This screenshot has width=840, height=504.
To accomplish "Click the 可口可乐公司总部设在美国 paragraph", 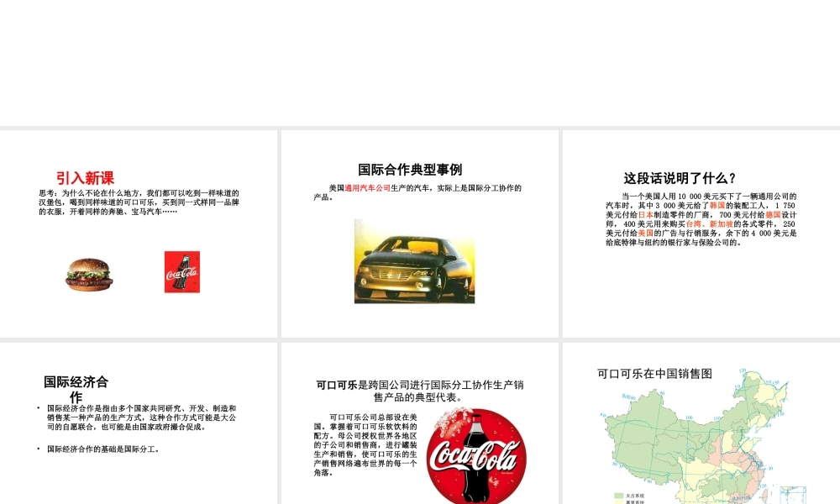I will 365,444.
